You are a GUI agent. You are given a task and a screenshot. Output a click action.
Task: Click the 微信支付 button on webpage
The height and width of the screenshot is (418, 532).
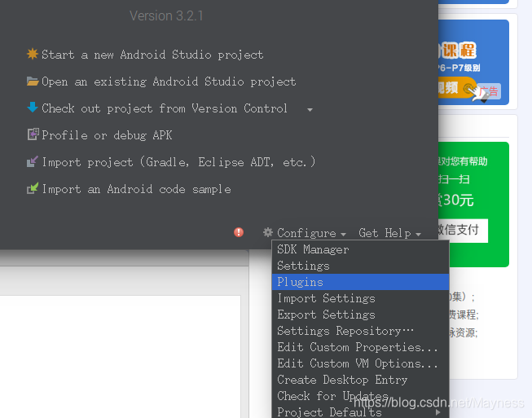(463, 231)
